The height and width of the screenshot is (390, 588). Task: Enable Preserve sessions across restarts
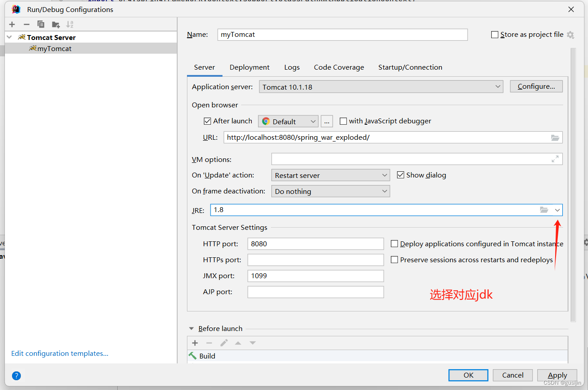pos(394,260)
